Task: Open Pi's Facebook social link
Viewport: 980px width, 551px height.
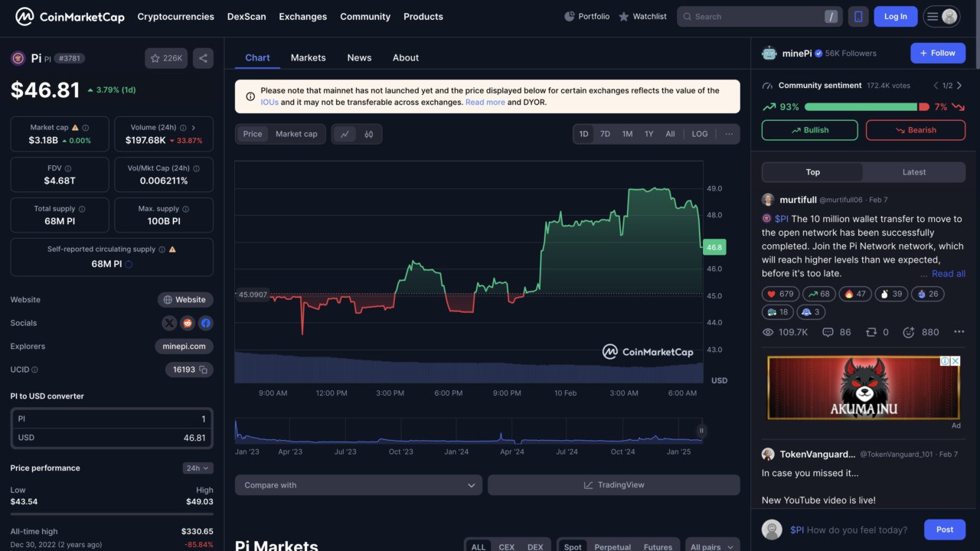Action: (206, 323)
